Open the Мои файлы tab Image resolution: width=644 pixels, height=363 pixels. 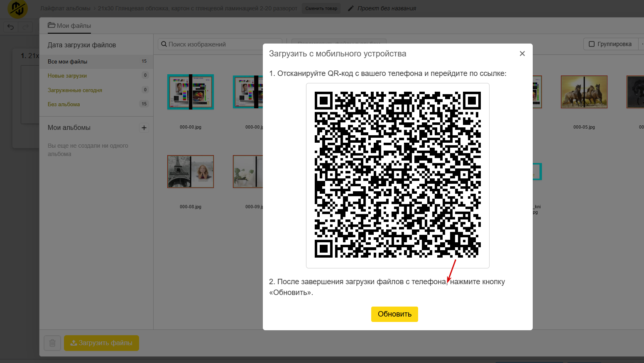coord(69,26)
